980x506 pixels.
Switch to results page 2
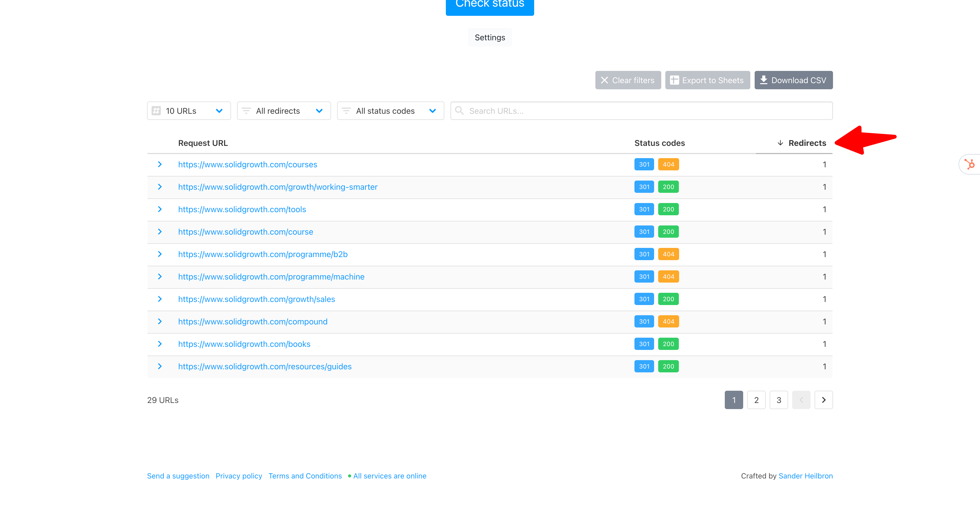tap(756, 400)
